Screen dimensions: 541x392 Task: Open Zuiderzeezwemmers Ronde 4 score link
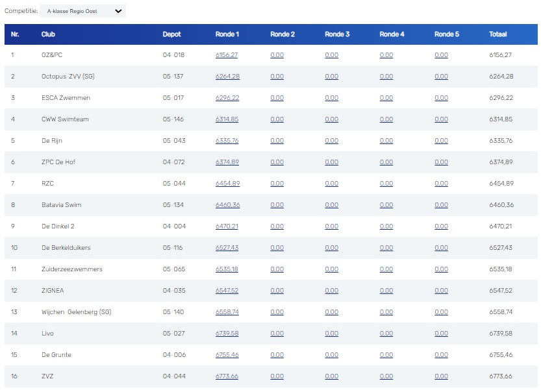click(x=386, y=269)
